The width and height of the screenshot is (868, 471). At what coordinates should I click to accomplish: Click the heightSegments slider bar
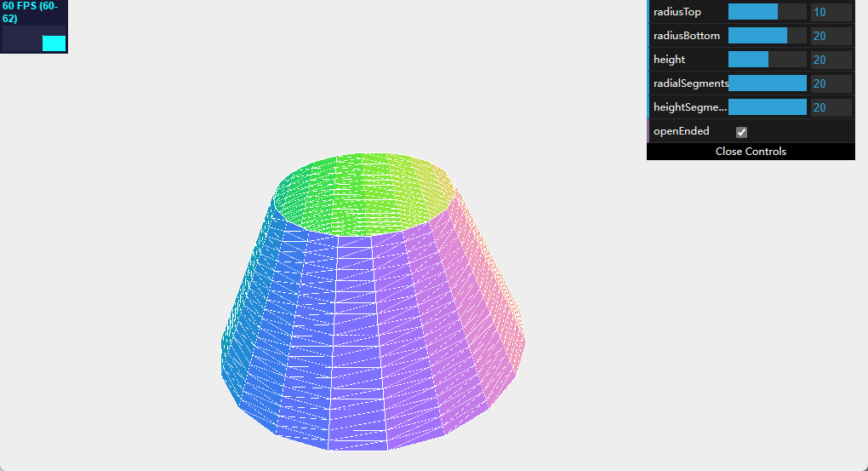click(767, 107)
